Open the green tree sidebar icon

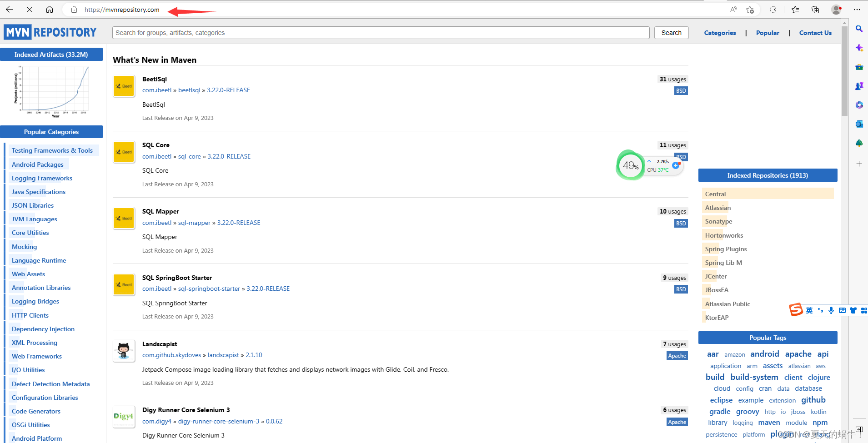pyautogui.click(x=859, y=143)
